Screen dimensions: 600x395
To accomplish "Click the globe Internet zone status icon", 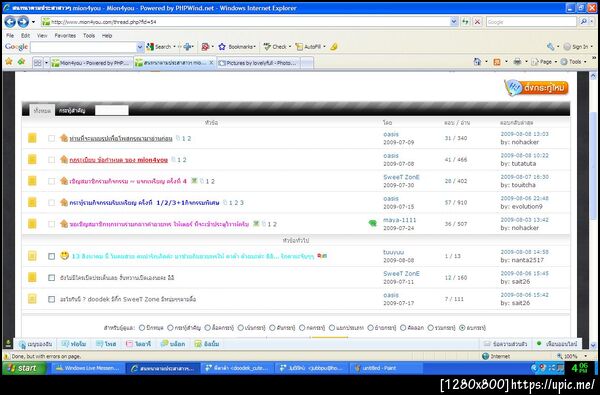I will click(x=485, y=356).
